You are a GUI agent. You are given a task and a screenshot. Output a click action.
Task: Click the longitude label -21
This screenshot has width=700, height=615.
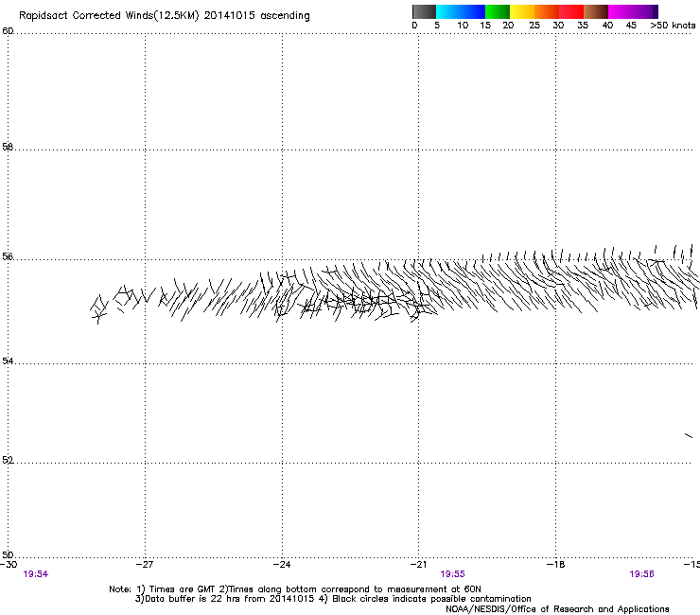click(418, 565)
